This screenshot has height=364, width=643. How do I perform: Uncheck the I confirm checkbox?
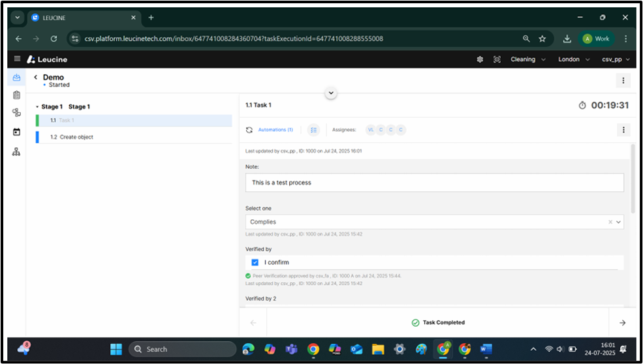255,262
